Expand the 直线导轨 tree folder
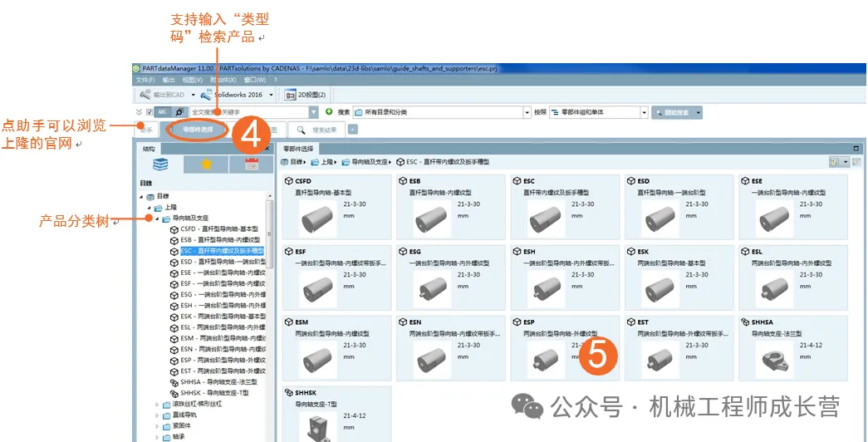This screenshot has height=442, width=868. tap(157, 415)
